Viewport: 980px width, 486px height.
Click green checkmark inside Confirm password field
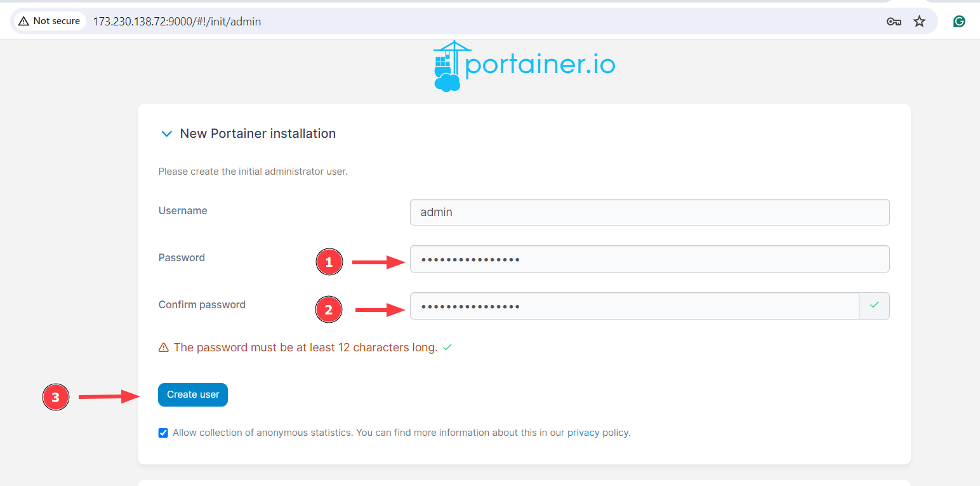(874, 306)
